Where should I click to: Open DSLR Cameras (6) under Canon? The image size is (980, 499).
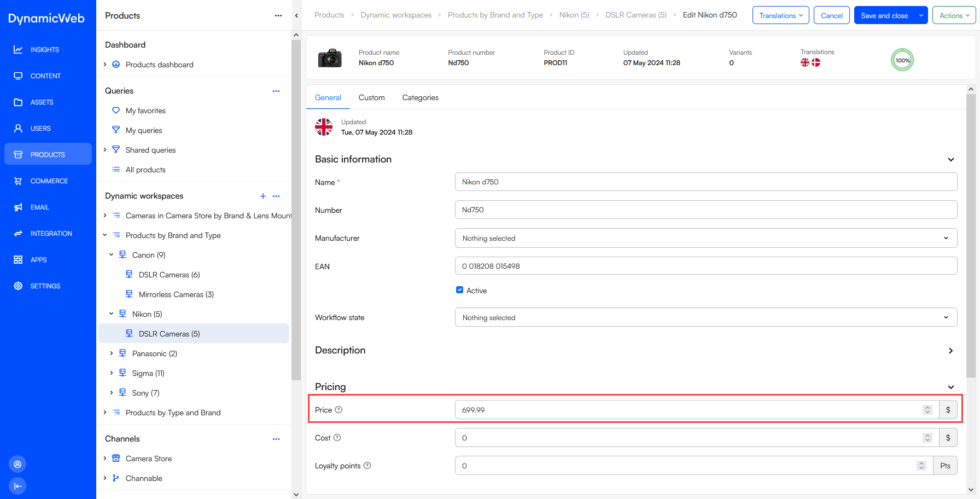click(169, 275)
